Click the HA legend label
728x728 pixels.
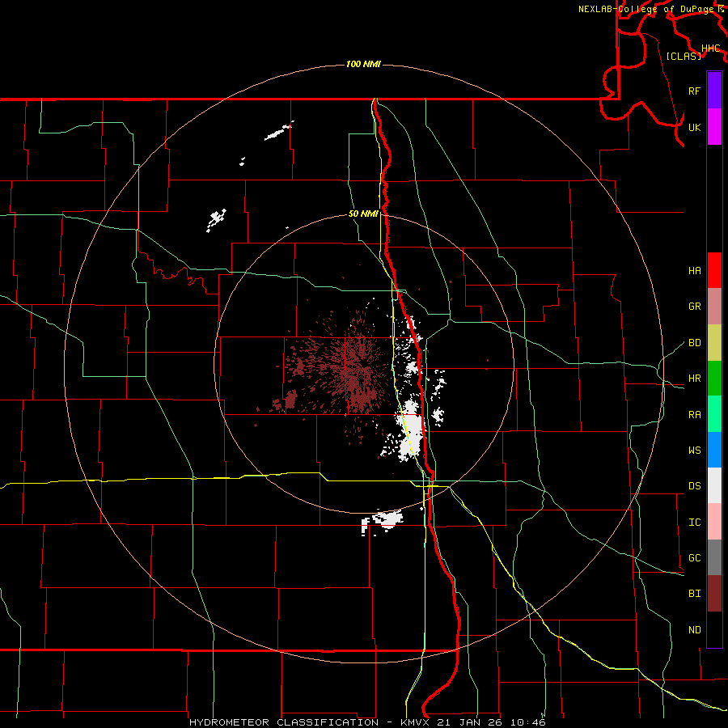[x=694, y=271]
